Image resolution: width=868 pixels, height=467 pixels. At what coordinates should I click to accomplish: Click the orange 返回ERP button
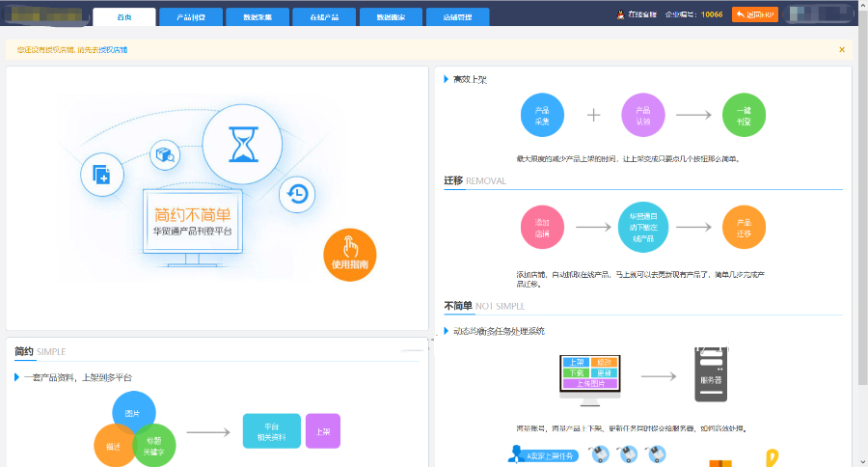coord(754,14)
